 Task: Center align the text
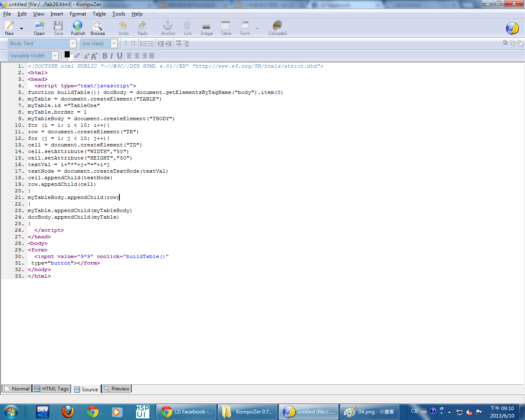point(137,56)
